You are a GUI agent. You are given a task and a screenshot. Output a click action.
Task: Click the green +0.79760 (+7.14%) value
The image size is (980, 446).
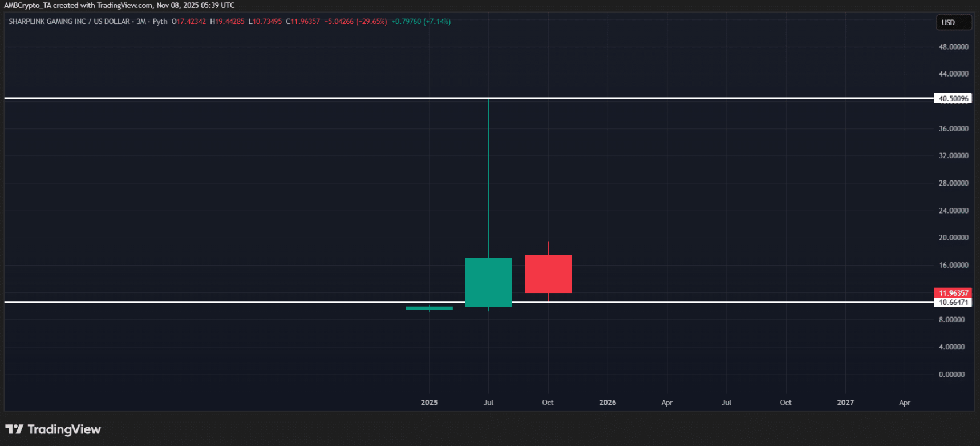[x=421, y=22]
